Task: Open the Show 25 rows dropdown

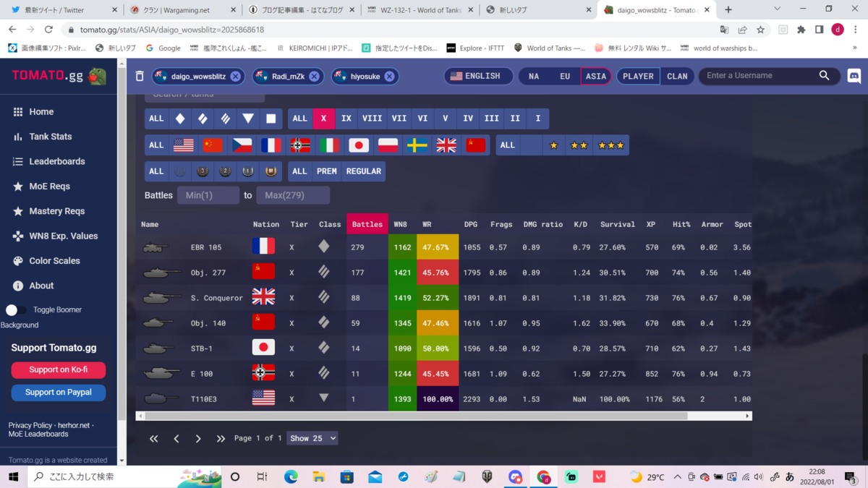Action: tap(312, 438)
